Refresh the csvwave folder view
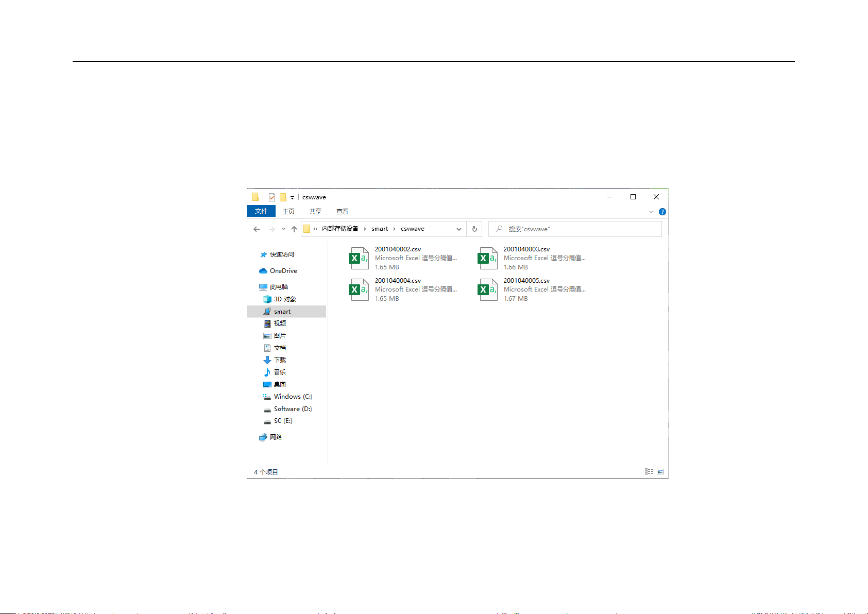Viewport: 868px width, 614px height. click(x=474, y=229)
